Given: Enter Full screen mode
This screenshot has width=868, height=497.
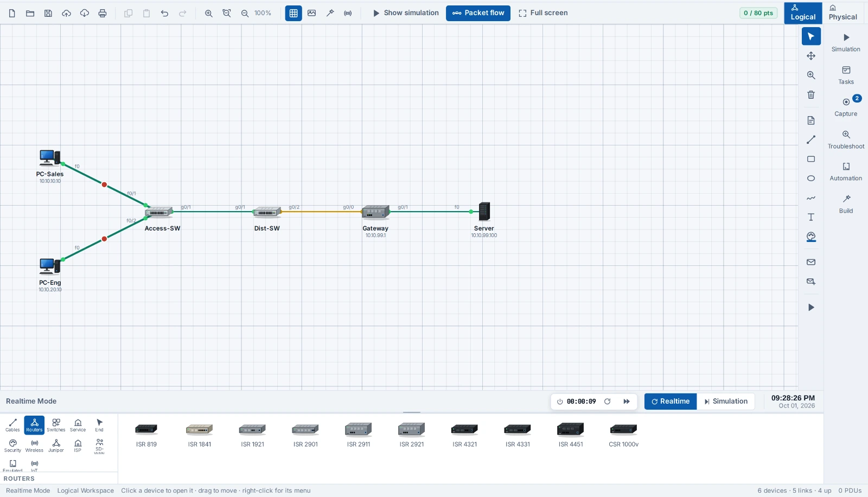Looking at the screenshot, I should click(x=543, y=13).
